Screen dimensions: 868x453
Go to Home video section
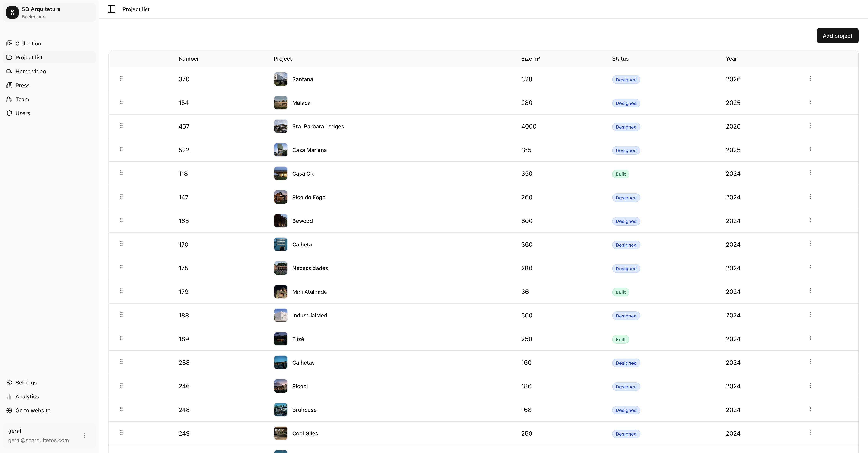[x=50, y=71]
